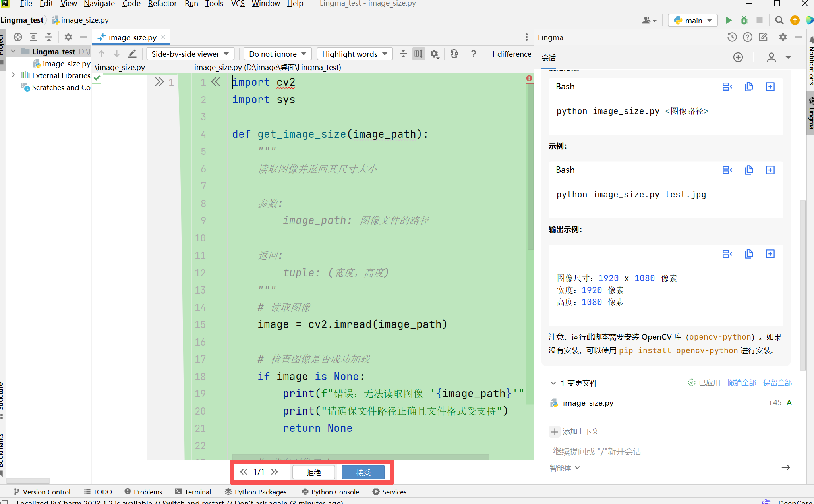Collapse the 1 变更文件 section
Image resolution: width=814 pixels, height=504 pixels.
pyautogui.click(x=553, y=383)
